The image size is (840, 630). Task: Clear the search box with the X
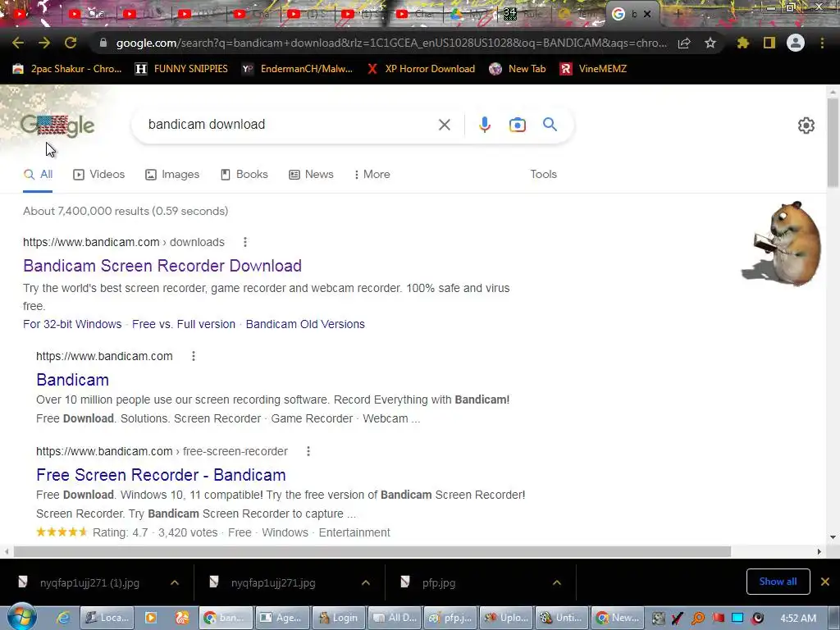tap(444, 125)
